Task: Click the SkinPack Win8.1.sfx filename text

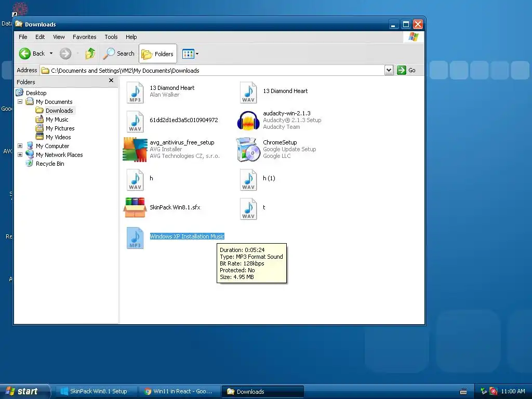Action: (175, 207)
